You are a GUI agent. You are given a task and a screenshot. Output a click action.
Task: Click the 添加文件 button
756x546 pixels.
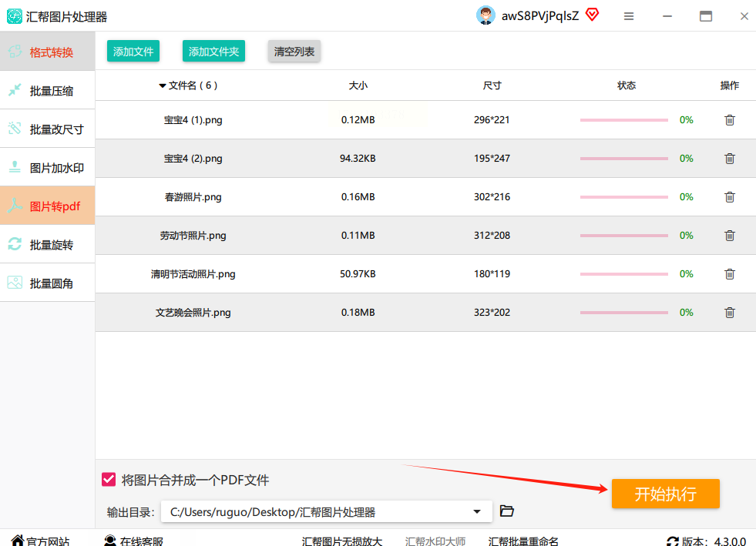pos(133,52)
